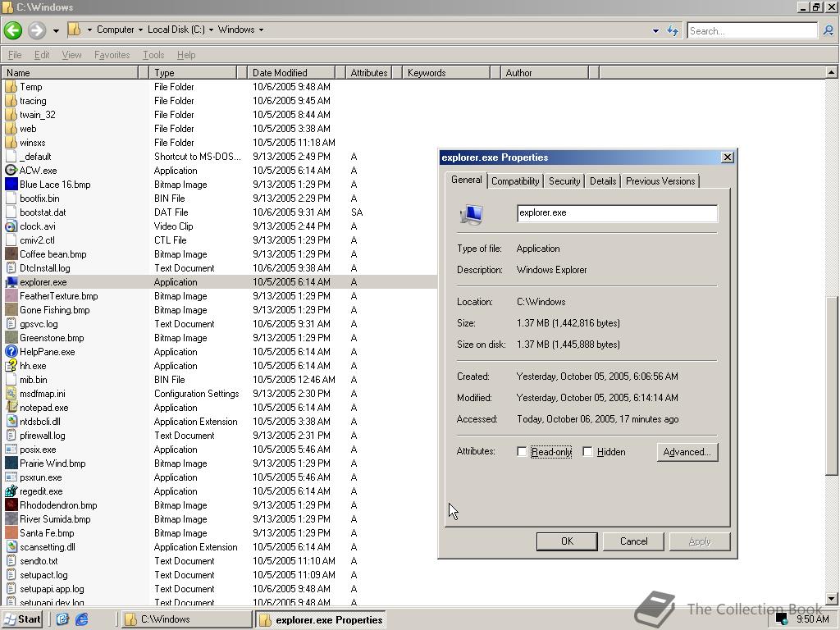Sort by the Type column header
The image size is (840, 630).
click(x=193, y=73)
